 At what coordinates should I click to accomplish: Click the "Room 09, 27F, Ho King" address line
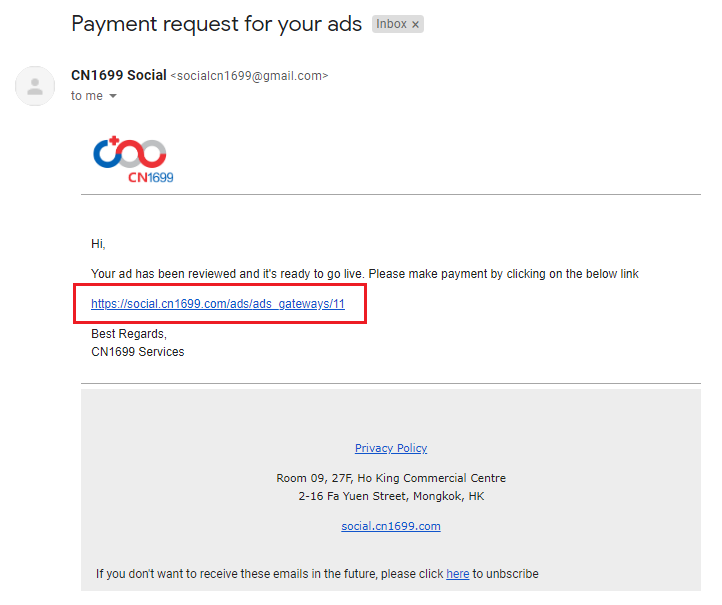[x=391, y=478]
